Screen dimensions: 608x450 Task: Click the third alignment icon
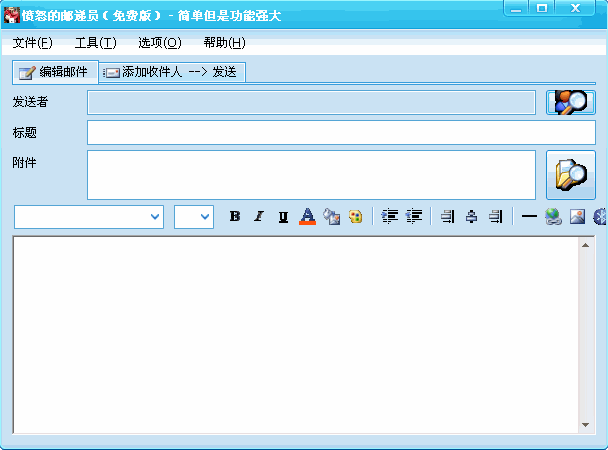496,216
